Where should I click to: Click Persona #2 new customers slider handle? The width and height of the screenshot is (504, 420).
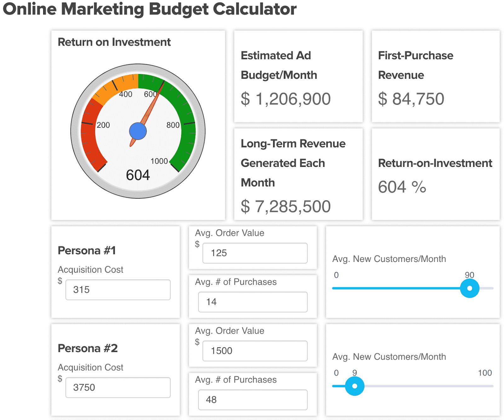pyautogui.click(x=355, y=386)
